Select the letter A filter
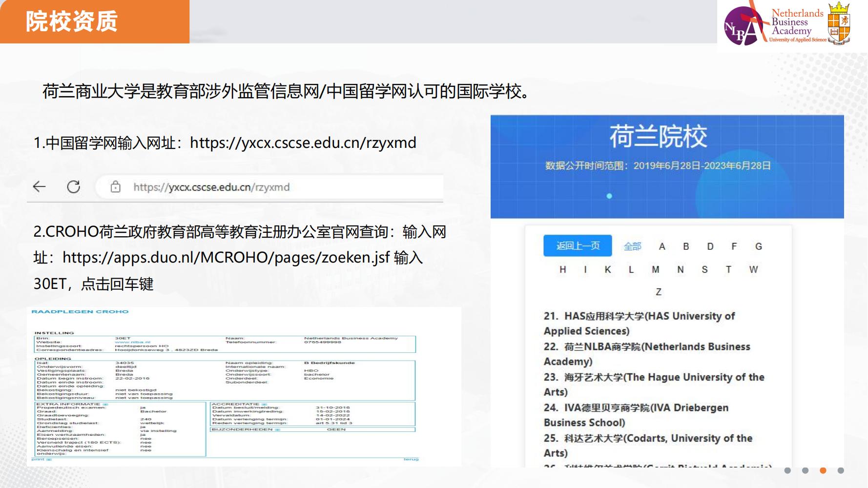The height and width of the screenshot is (488, 868). point(662,246)
